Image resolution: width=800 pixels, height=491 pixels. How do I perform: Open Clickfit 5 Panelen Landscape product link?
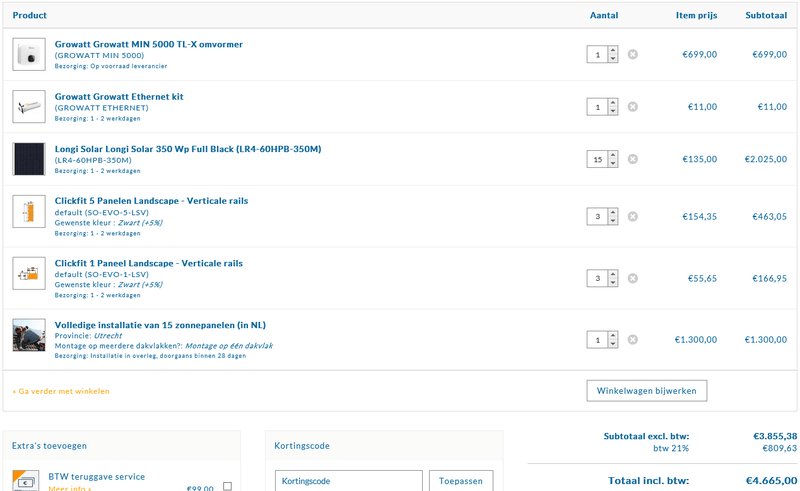[x=151, y=201]
